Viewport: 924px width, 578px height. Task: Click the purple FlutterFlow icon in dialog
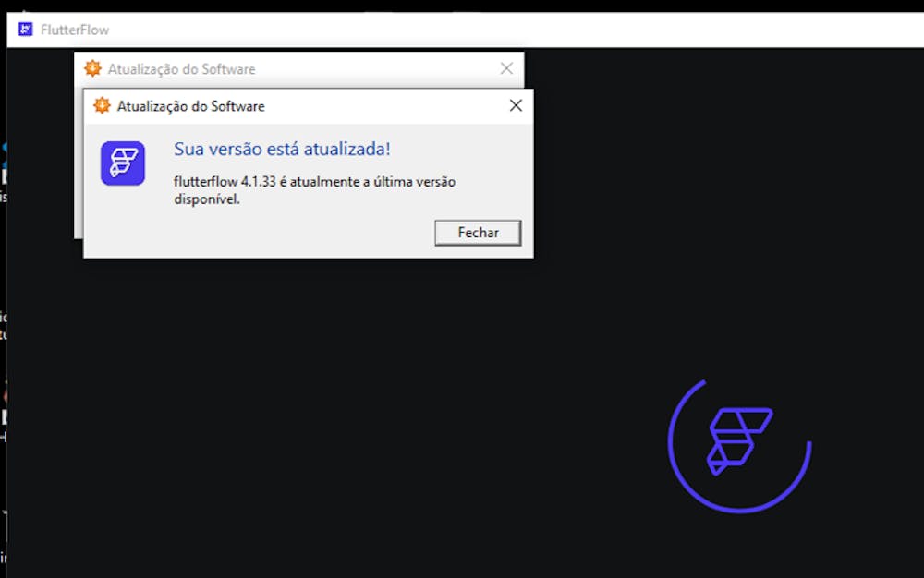tap(123, 163)
